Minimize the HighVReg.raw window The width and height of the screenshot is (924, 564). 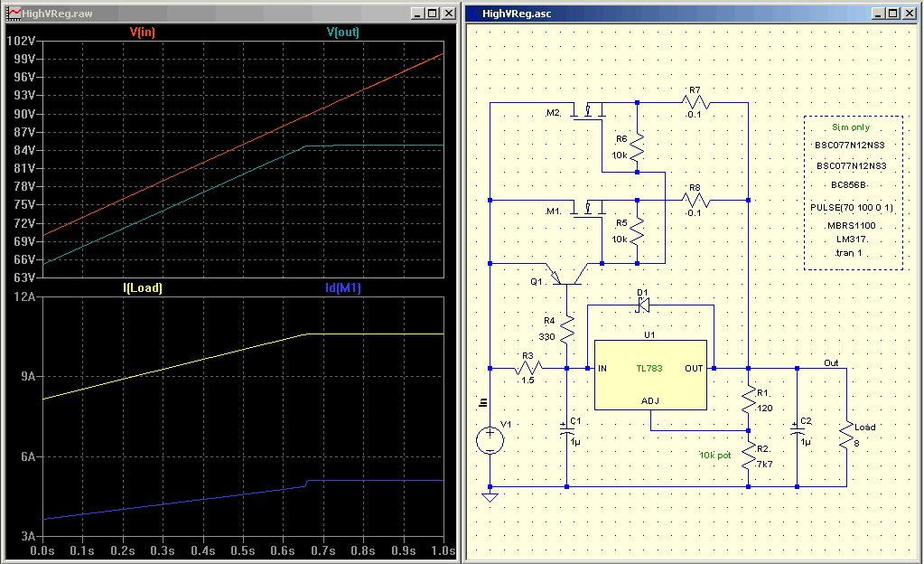(418, 13)
